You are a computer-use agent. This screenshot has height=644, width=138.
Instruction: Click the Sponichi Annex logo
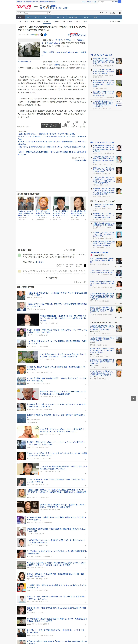77,35
